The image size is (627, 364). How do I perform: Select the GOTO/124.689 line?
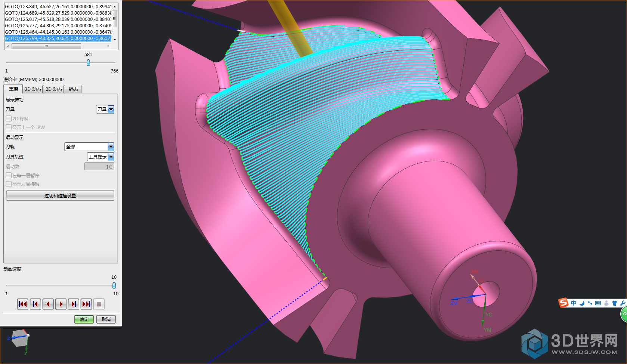pos(58,13)
